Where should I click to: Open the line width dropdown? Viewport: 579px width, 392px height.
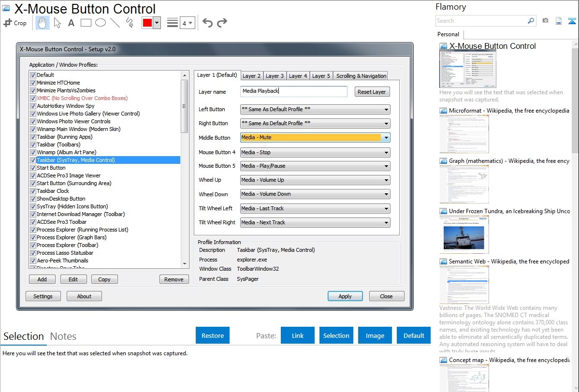[x=187, y=23]
